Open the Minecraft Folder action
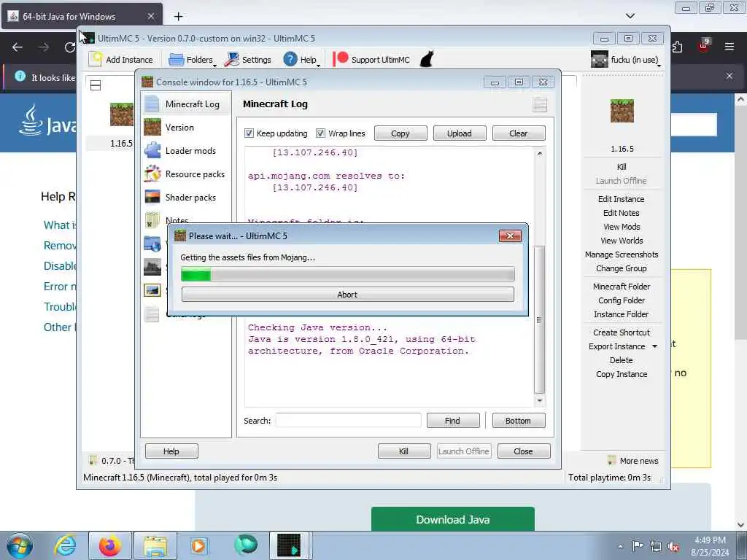747x560 pixels. [x=622, y=286]
